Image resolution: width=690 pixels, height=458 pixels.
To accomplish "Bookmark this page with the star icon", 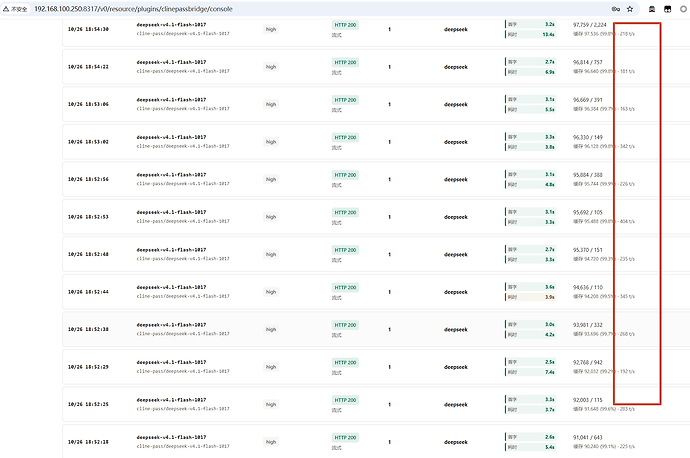I will tap(630, 9).
